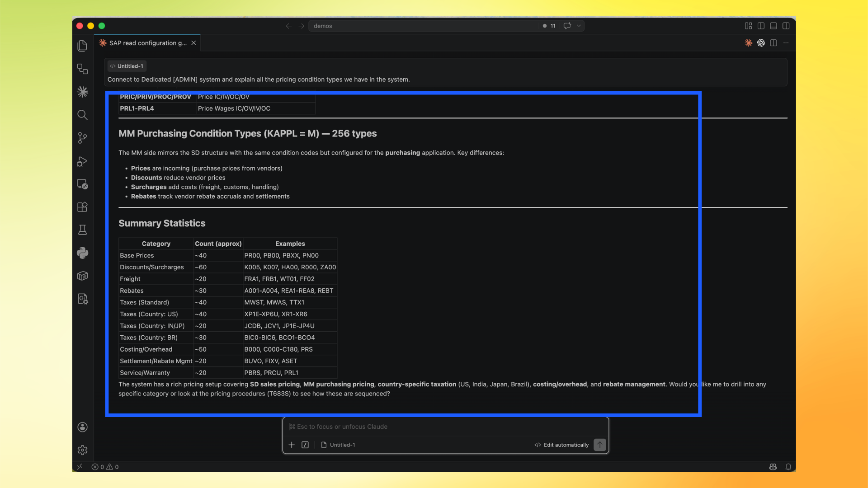This screenshot has width=868, height=488.
Task: Open the Remote Explorer monitor icon
Action: pos(82,184)
